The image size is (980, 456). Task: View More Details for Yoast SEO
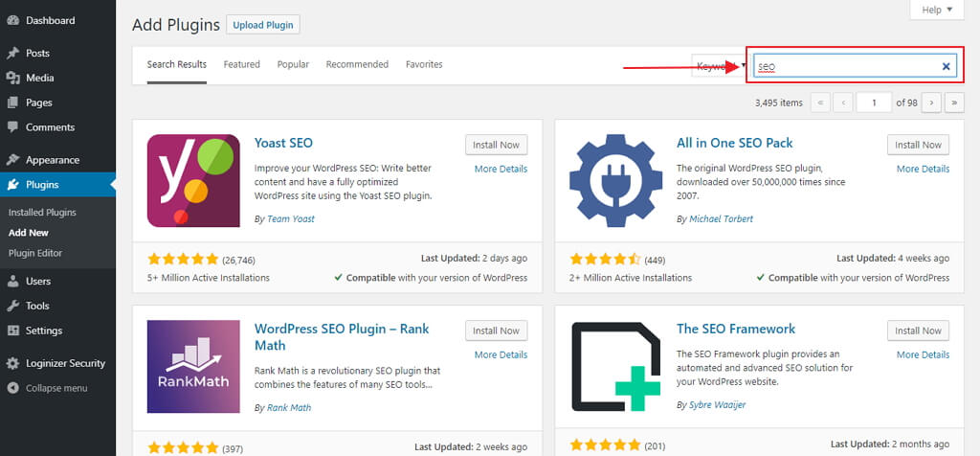pyautogui.click(x=501, y=169)
